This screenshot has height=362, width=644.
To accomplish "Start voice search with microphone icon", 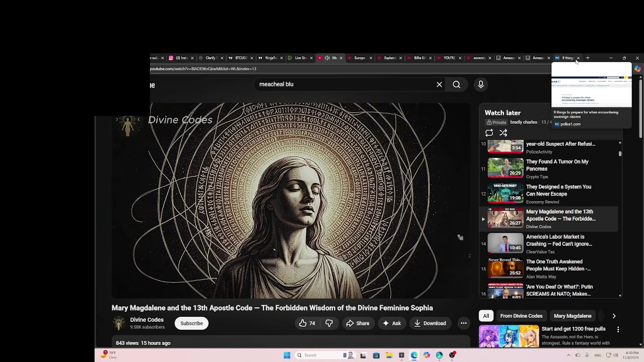I will pyautogui.click(x=480, y=84).
